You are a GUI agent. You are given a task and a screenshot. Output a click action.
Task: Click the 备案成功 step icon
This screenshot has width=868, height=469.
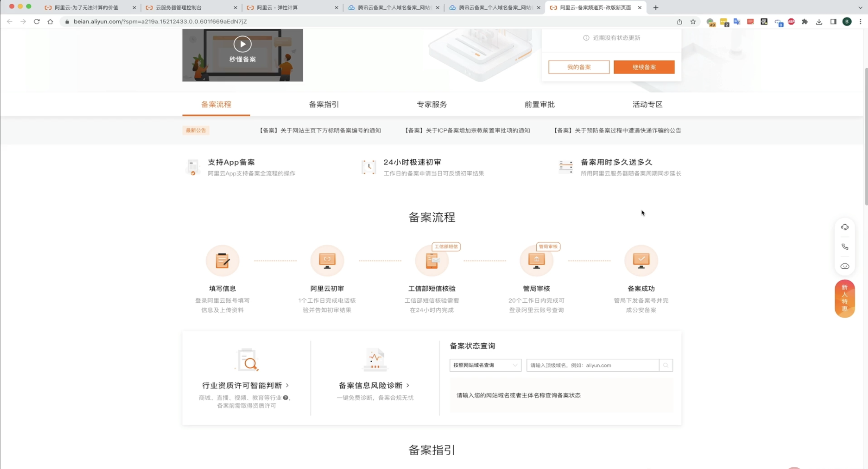click(x=641, y=261)
